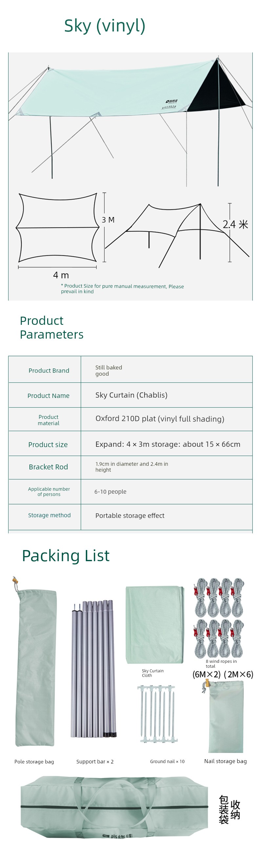This screenshot has height=868, width=259.
Task: Select the Sky Curtain (Chablis) name cell
Action: click(x=131, y=395)
